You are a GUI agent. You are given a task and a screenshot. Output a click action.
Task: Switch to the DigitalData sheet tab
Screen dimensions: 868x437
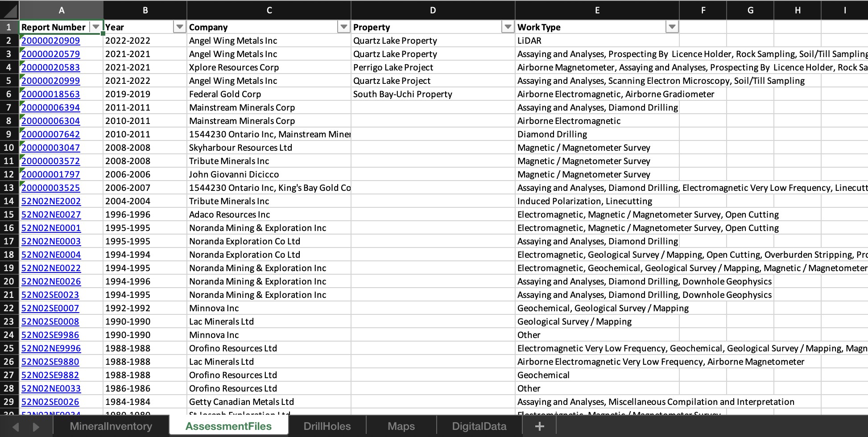click(x=479, y=426)
